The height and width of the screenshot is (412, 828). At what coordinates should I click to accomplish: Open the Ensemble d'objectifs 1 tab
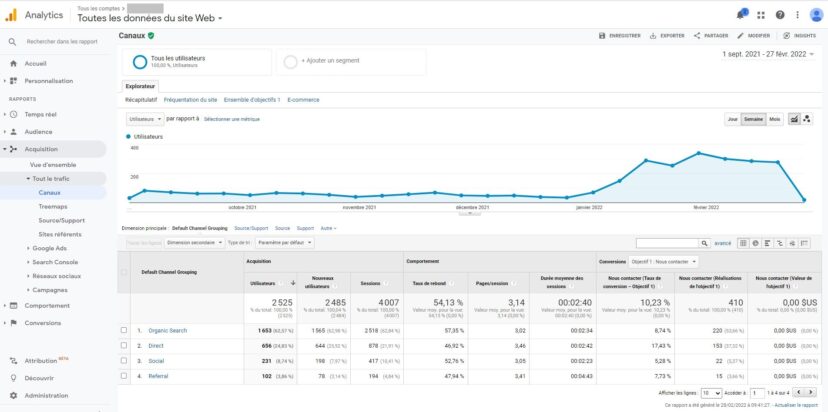click(x=252, y=100)
